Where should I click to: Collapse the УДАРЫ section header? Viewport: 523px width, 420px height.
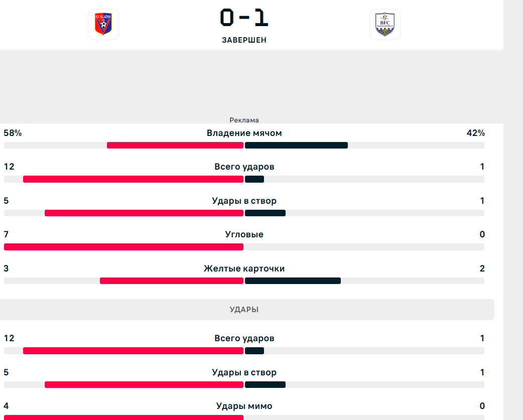tap(247, 310)
